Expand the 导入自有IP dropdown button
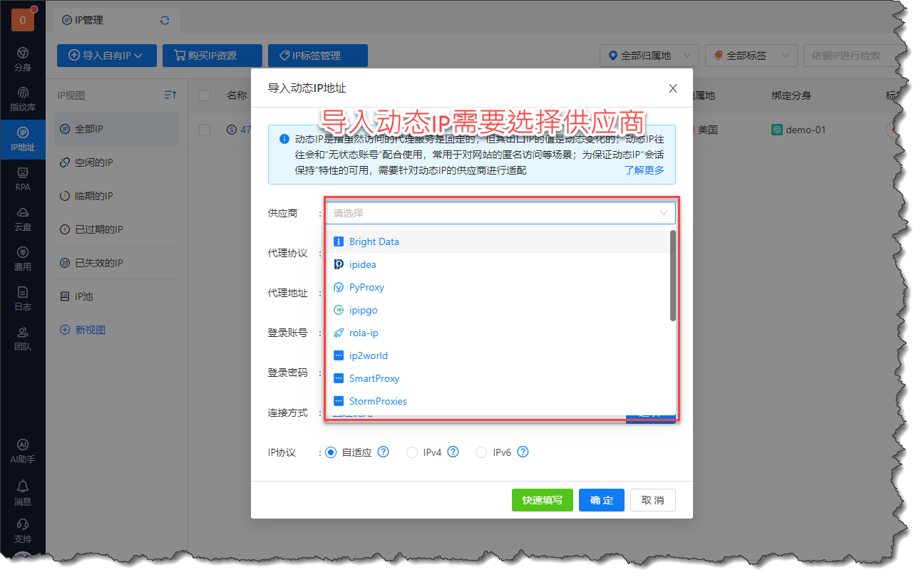 click(x=106, y=56)
